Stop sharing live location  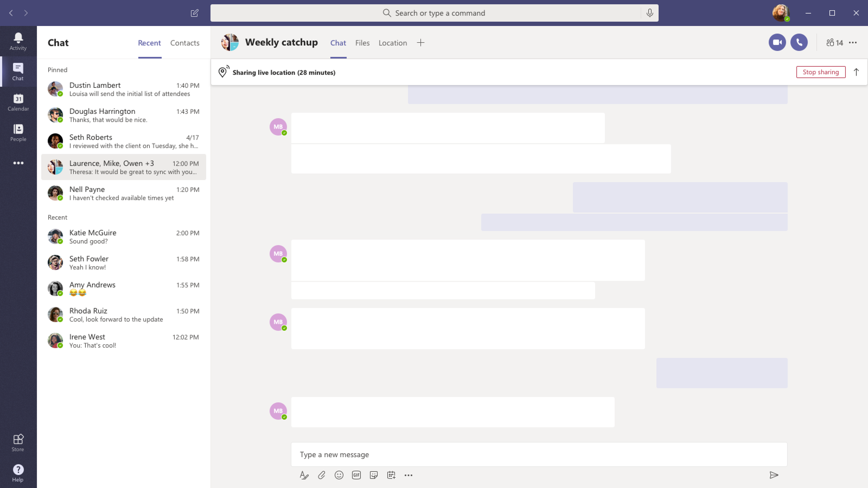click(820, 72)
